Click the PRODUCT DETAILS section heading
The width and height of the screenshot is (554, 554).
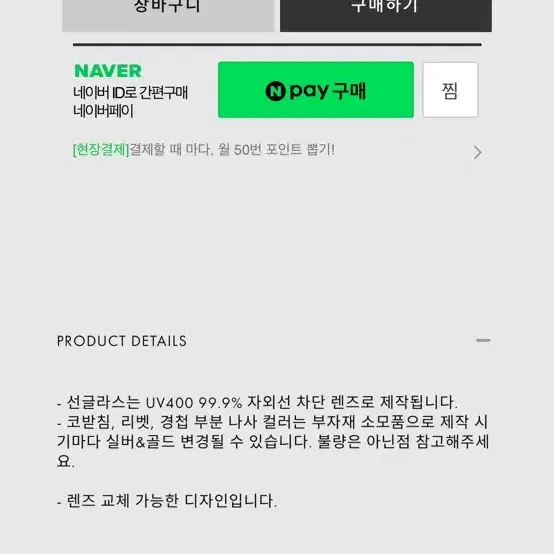(122, 341)
